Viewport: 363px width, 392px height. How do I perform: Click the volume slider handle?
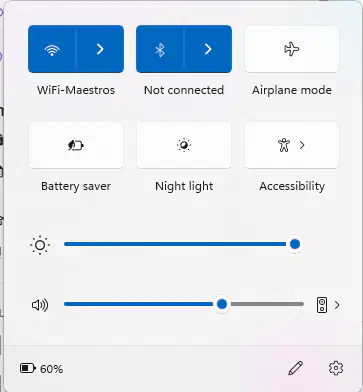click(x=222, y=304)
